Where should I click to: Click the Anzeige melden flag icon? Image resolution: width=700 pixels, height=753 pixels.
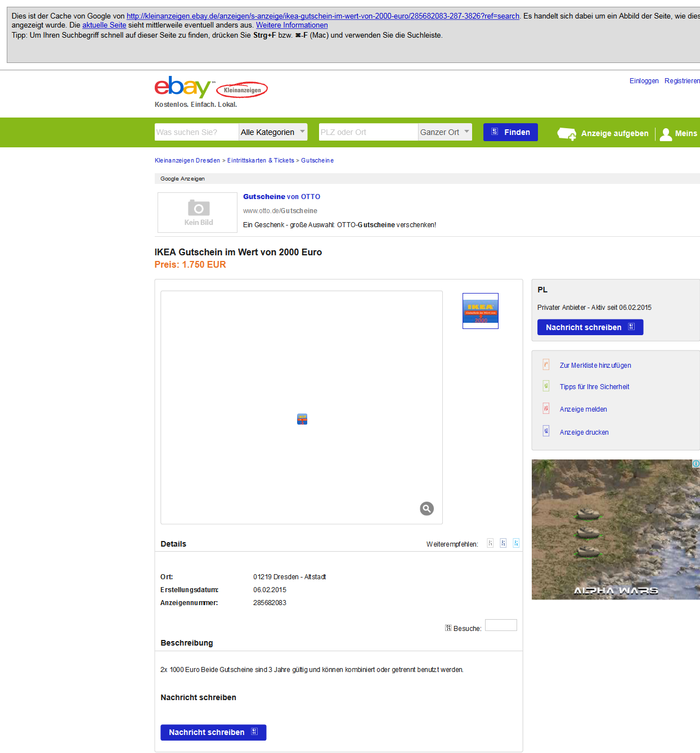tap(546, 409)
